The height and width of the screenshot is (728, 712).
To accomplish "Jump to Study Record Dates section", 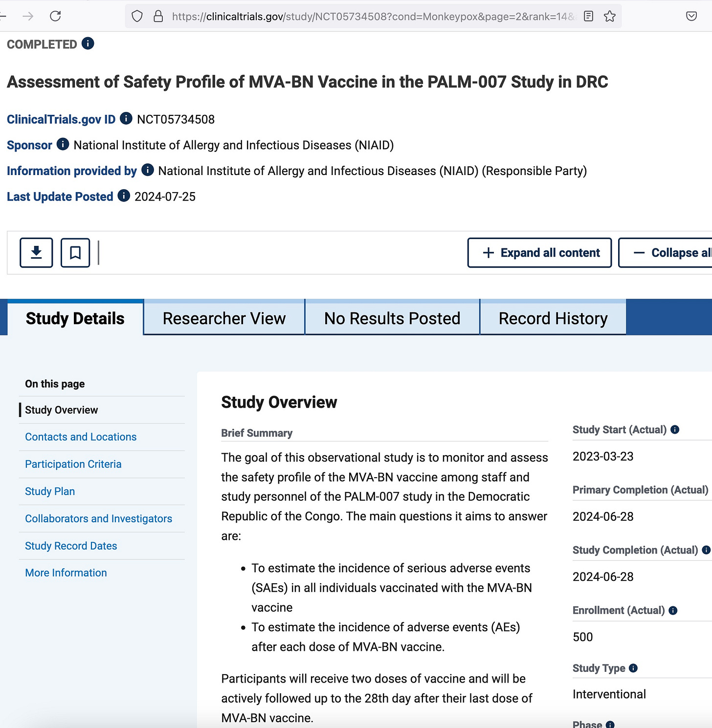I will (71, 546).
